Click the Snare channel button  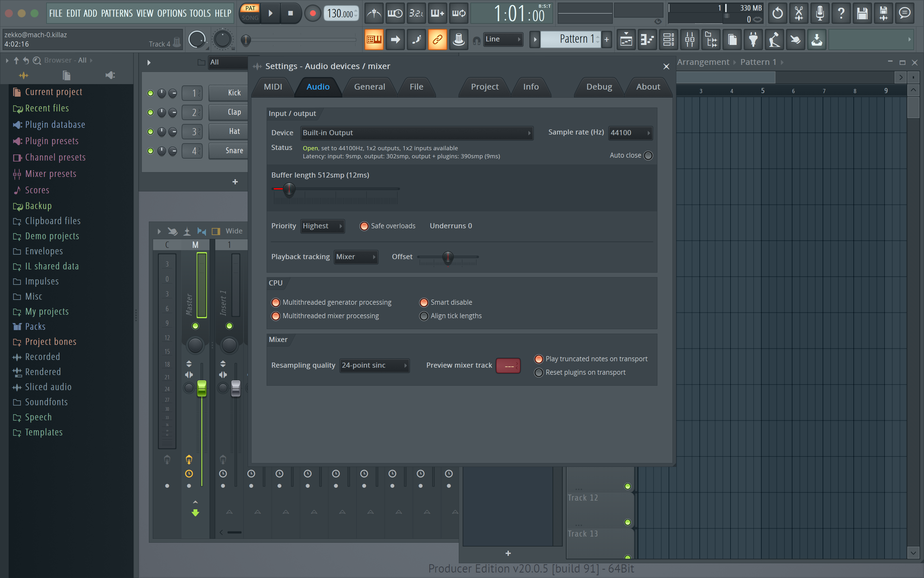point(228,151)
